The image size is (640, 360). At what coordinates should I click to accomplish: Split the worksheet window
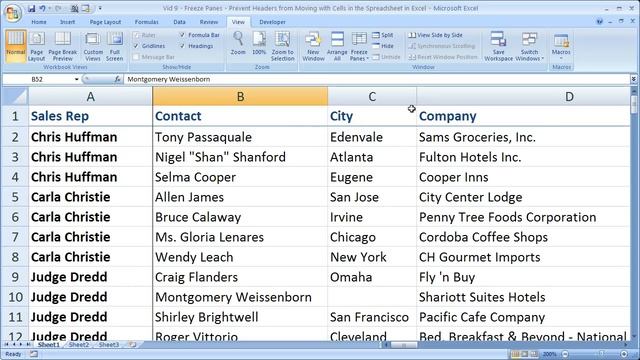click(383, 35)
